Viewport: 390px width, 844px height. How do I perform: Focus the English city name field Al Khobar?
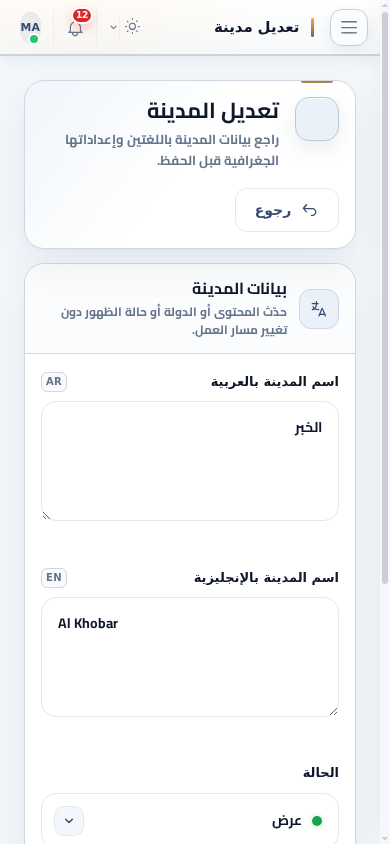point(190,657)
